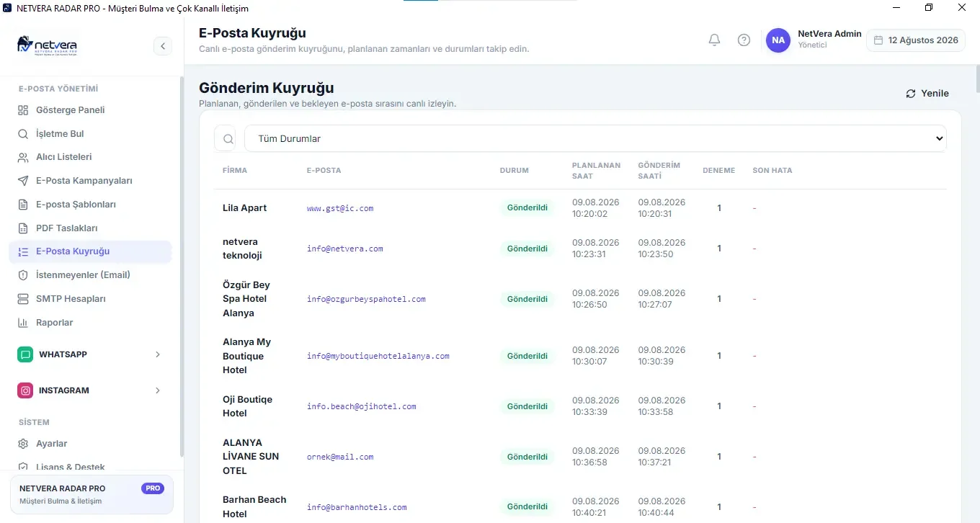
Task: Click the Alıcı Listeleri people icon
Action: [x=23, y=157]
